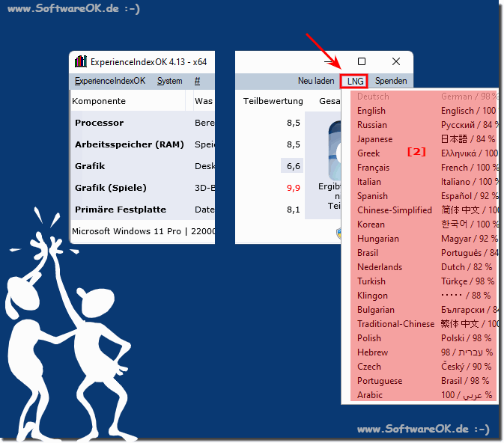The height and width of the screenshot is (443, 504).
Task: Choose Portuguese from language menu
Action: click(425, 381)
